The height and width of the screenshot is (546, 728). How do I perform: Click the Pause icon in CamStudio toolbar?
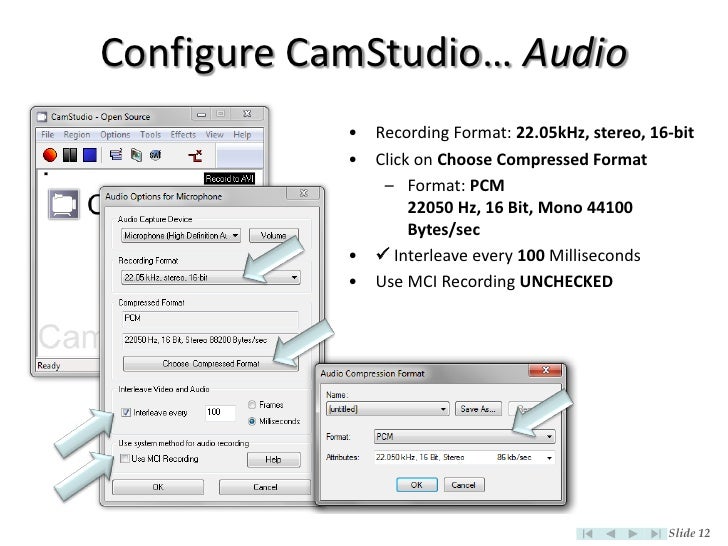click(x=70, y=155)
